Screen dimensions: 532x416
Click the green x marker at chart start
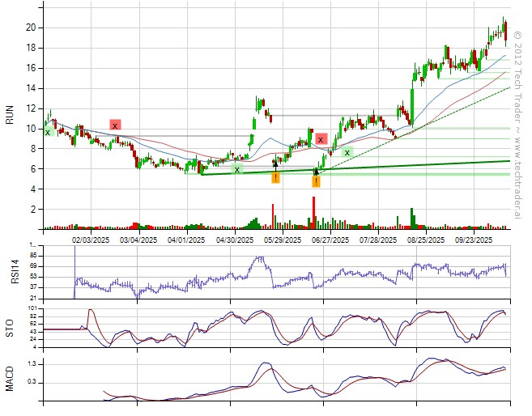pyautogui.click(x=47, y=132)
